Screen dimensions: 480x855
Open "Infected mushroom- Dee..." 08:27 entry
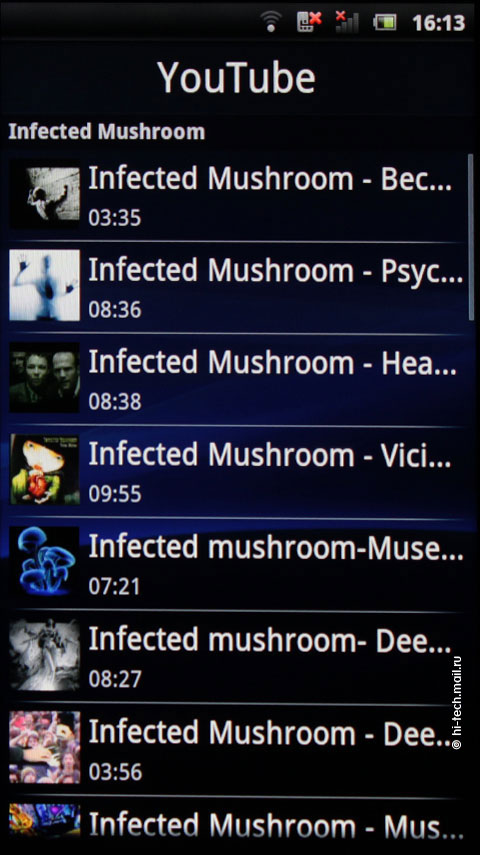tap(238, 657)
